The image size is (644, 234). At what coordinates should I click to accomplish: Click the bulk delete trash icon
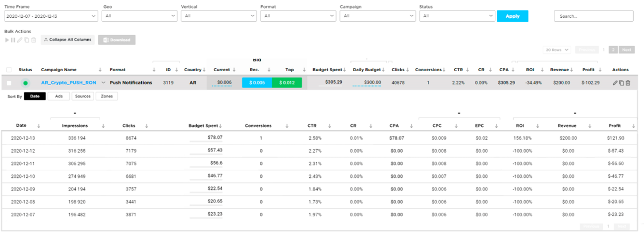[x=34, y=40]
